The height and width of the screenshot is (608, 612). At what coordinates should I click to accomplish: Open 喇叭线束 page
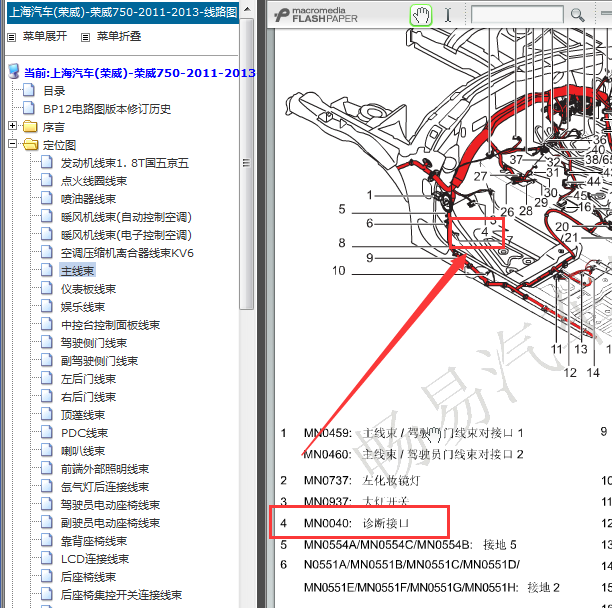[83, 451]
